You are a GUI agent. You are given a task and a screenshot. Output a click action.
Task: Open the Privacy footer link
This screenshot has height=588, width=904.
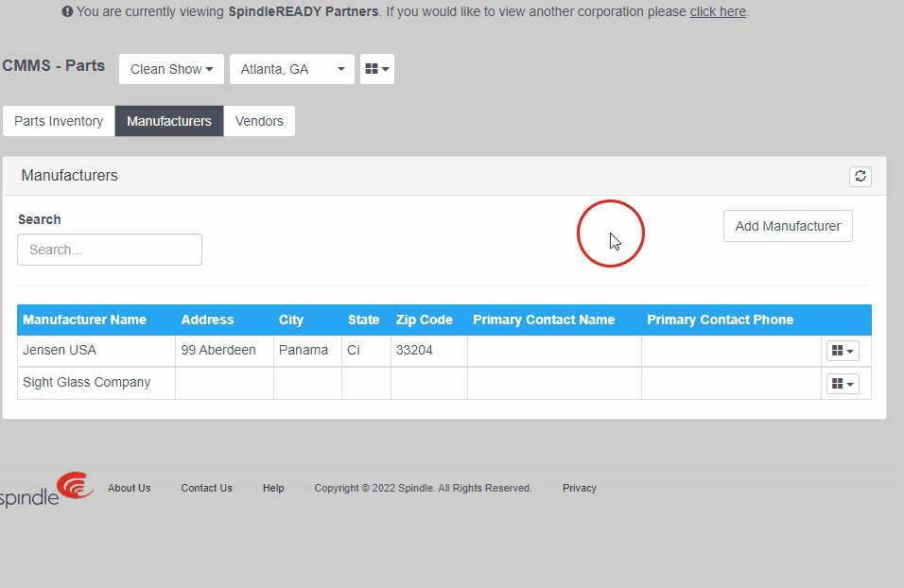580,489
